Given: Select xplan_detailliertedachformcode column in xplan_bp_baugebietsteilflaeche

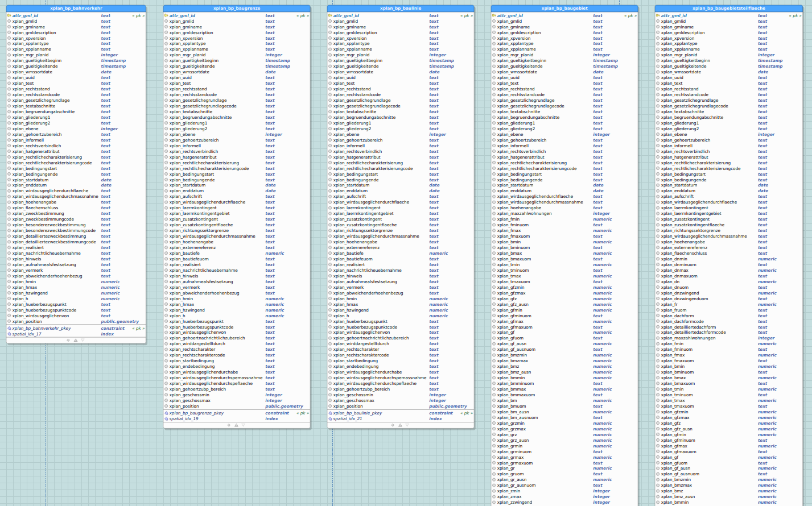Looking at the screenshot, I should (x=728, y=333).
